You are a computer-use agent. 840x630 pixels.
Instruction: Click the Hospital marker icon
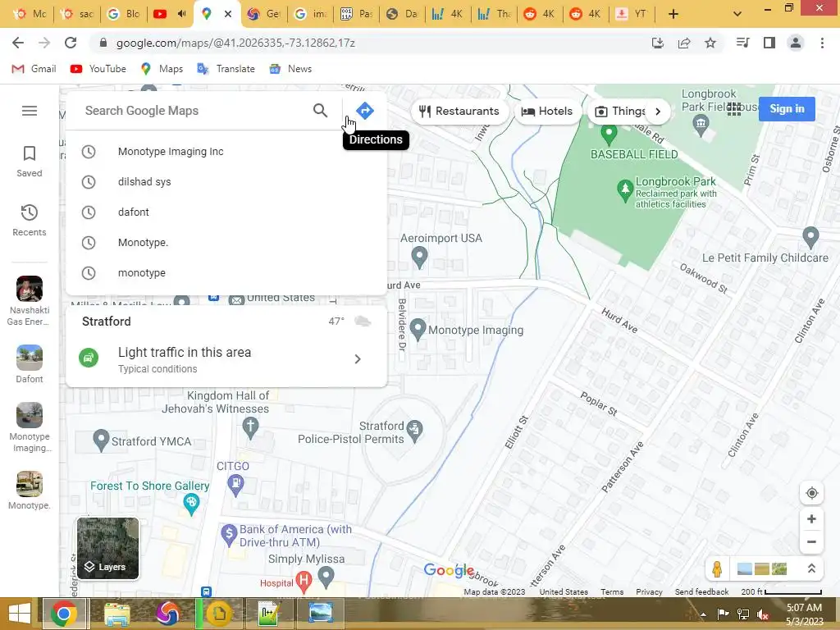pyautogui.click(x=304, y=582)
